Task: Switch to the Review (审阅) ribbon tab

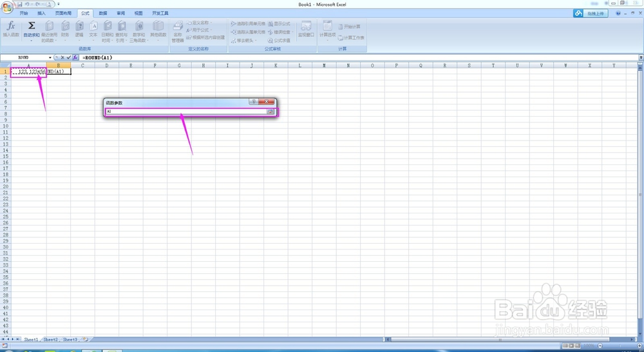Action: coord(121,13)
